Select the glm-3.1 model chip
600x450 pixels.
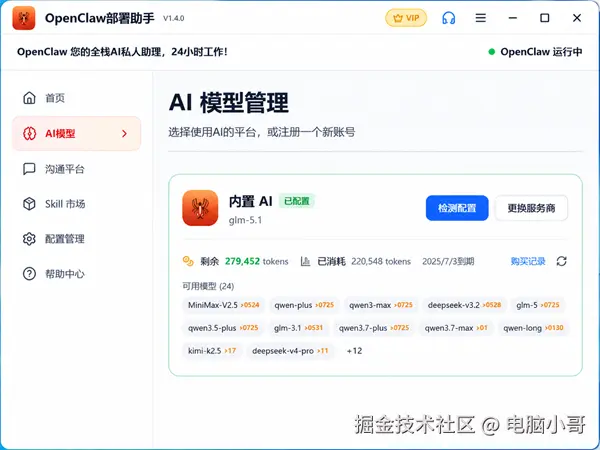click(x=298, y=328)
